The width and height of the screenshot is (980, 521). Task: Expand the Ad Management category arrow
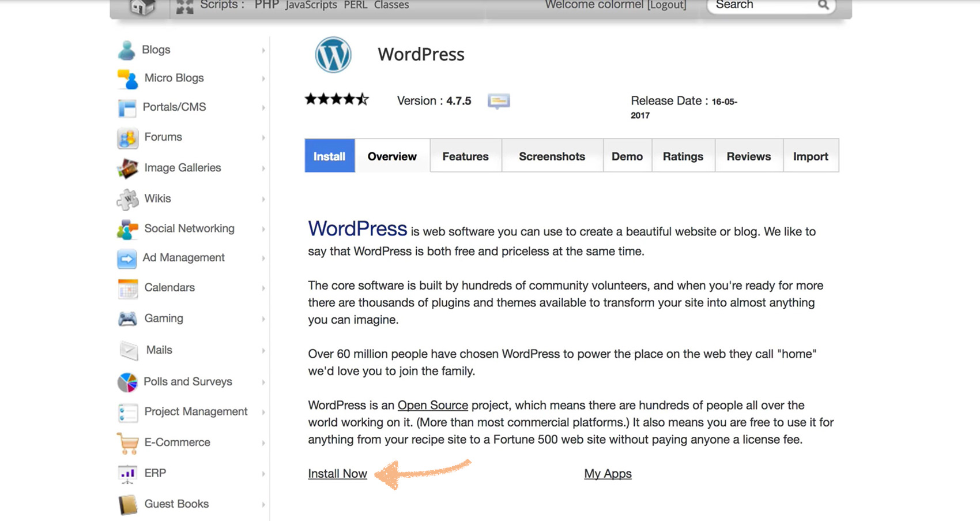coord(263,258)
